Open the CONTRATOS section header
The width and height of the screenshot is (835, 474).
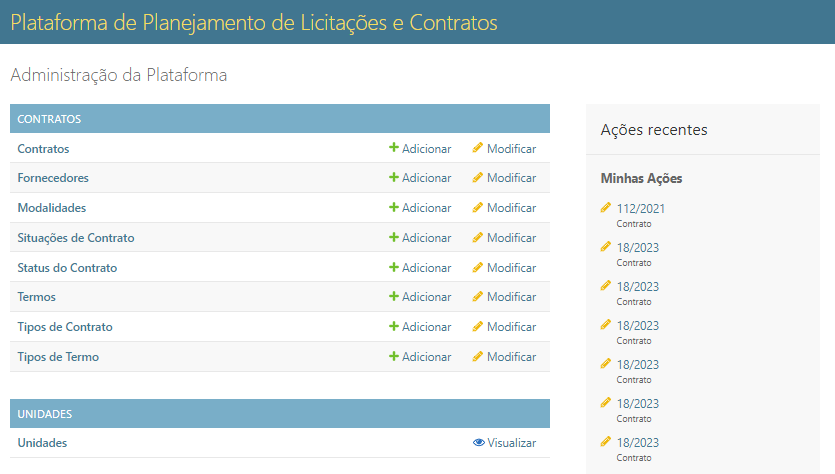pyautogui.click(x=49, y=119)
